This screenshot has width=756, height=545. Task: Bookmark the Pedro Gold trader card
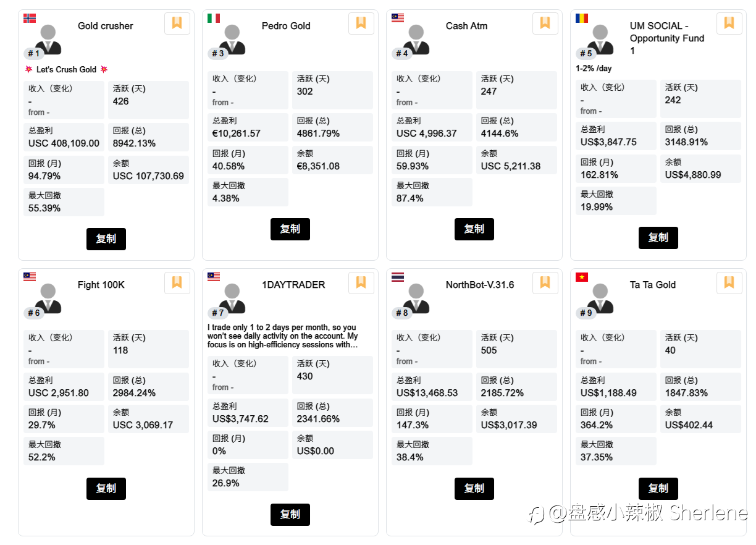tap(361, 23)
